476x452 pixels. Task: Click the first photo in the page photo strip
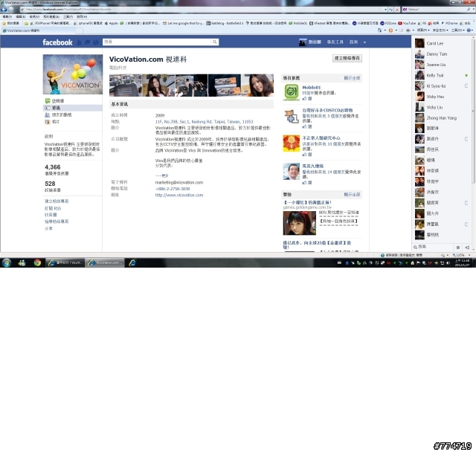[126, 85]
